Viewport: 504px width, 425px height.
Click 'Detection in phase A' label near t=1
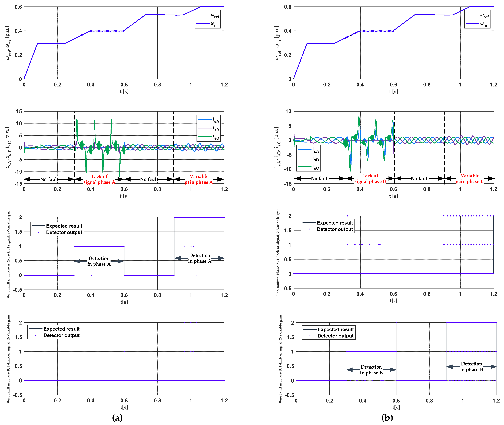200,258
